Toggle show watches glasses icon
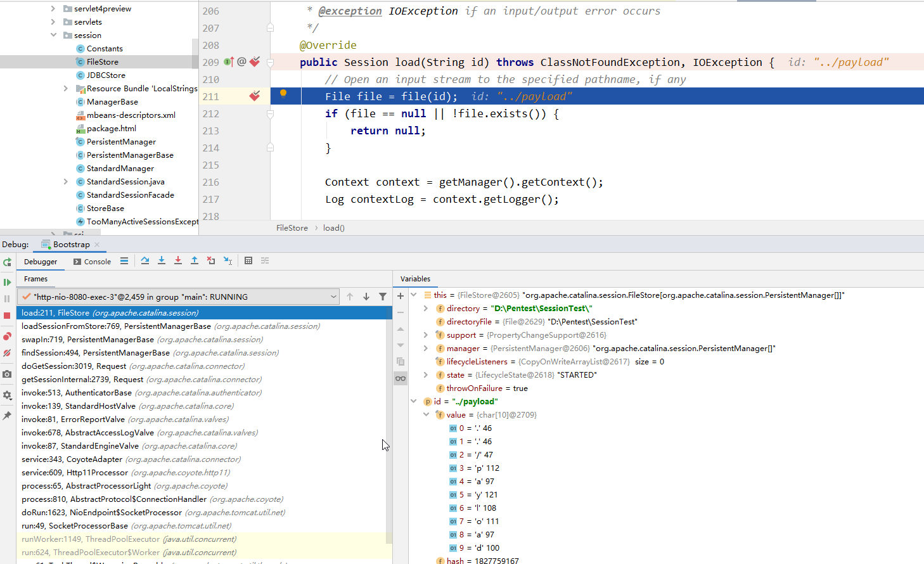 pyautogui.click(x=401, y=378)
